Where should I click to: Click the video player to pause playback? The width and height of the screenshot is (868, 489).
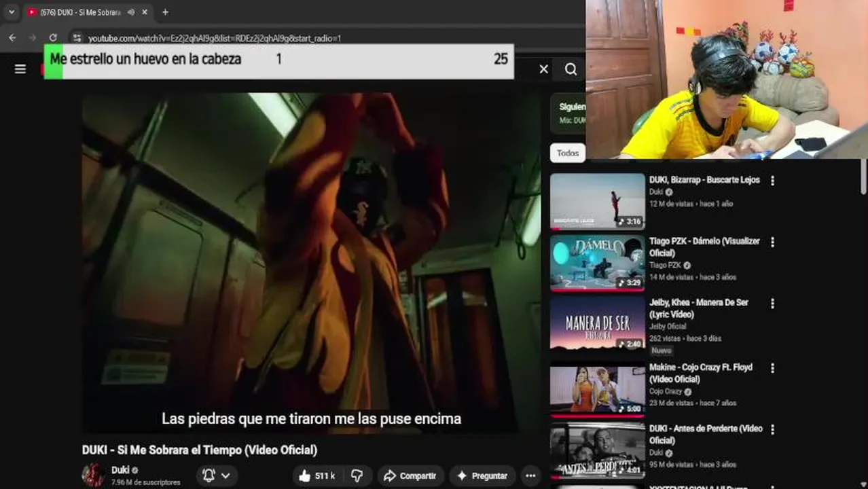tap(311, 263)
